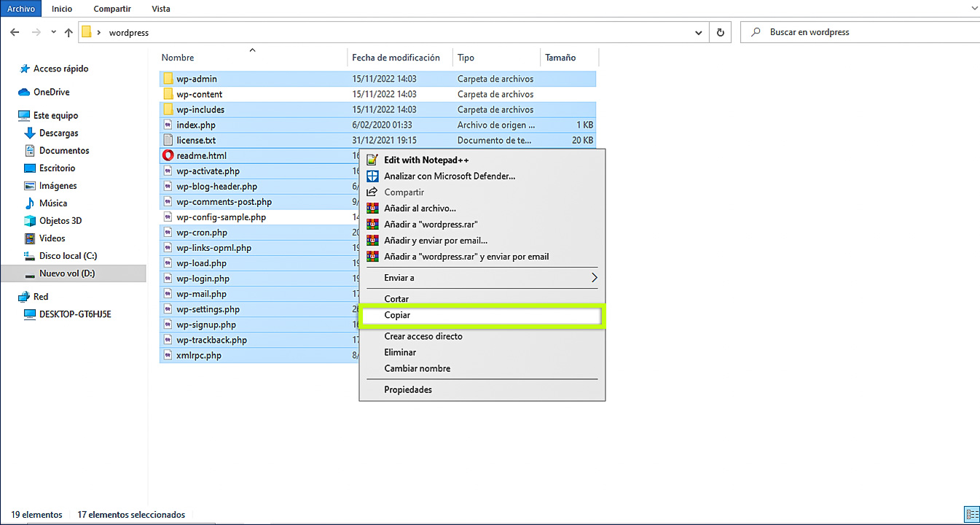Select the wp-content folder
This screenshot has height=525, width=980.
(x=199, y=94)
